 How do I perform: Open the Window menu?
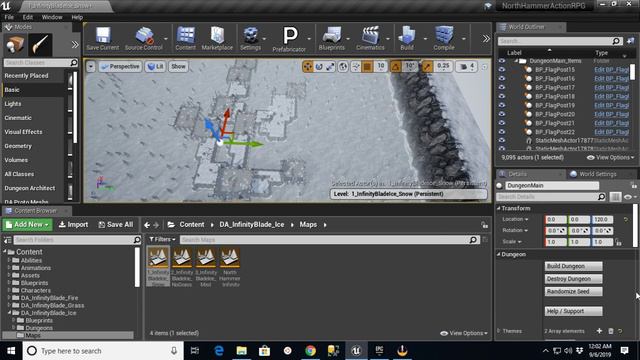[x=52, y=17]
